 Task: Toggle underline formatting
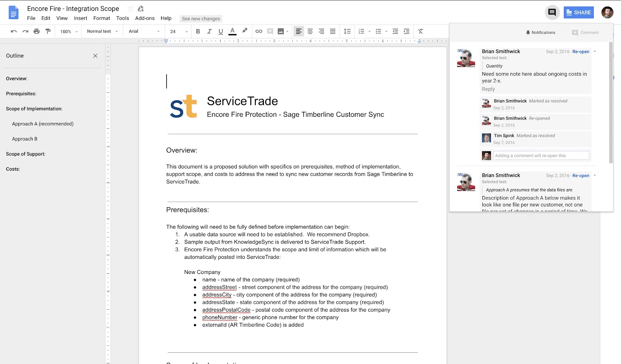tap(220, 31)
